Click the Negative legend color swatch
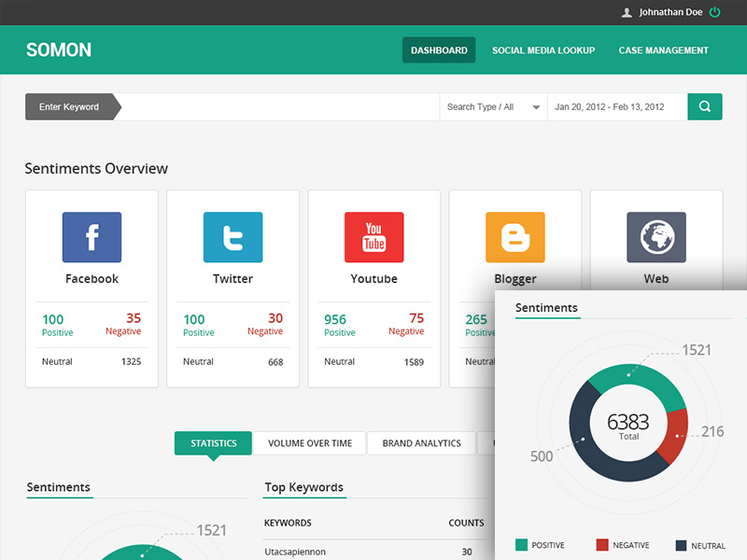 (602, 545)
